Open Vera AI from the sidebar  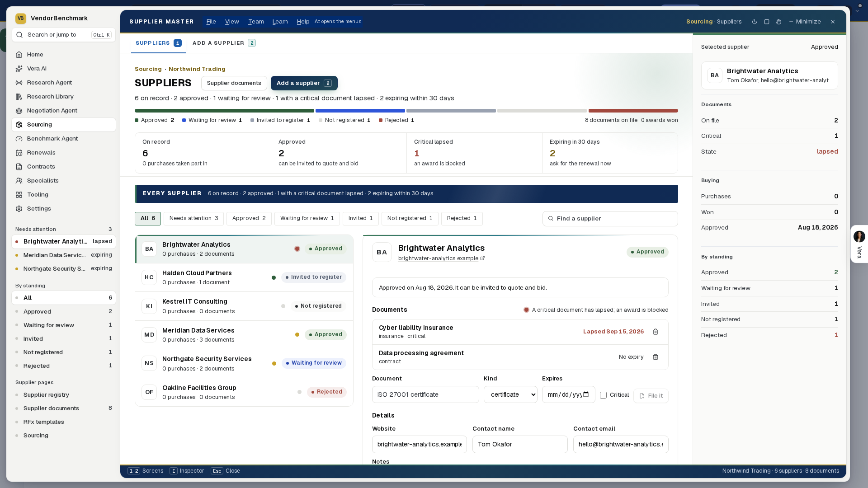[64, 69]
